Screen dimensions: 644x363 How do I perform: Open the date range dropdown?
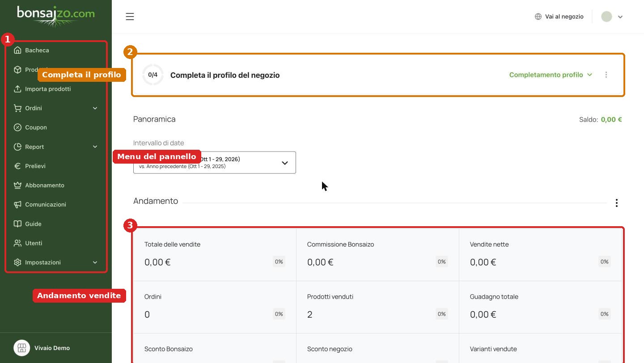pyautogui.click(x=214, y=162)
